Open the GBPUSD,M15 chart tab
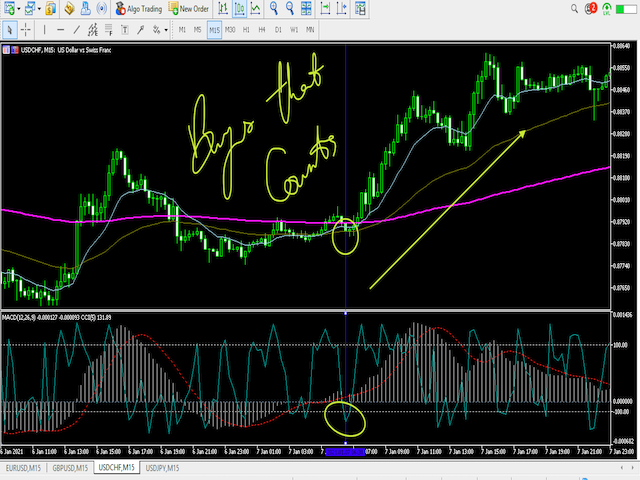 tap(70, 468)
